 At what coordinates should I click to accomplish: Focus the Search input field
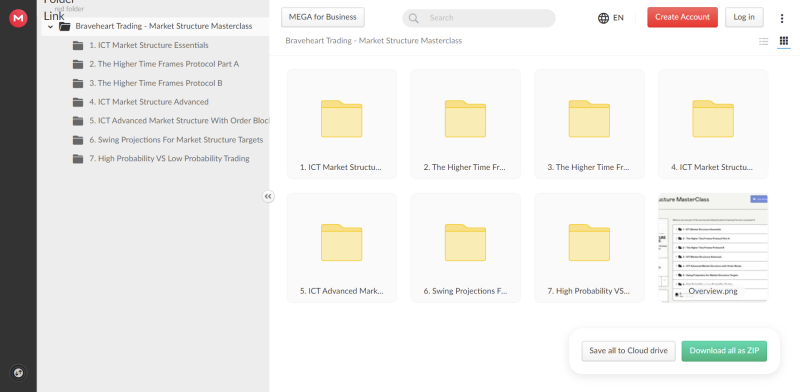[479, 18]
